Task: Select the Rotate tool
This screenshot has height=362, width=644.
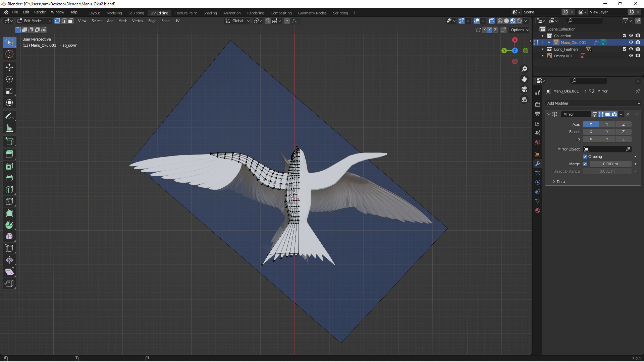Action: coord(9,79)
